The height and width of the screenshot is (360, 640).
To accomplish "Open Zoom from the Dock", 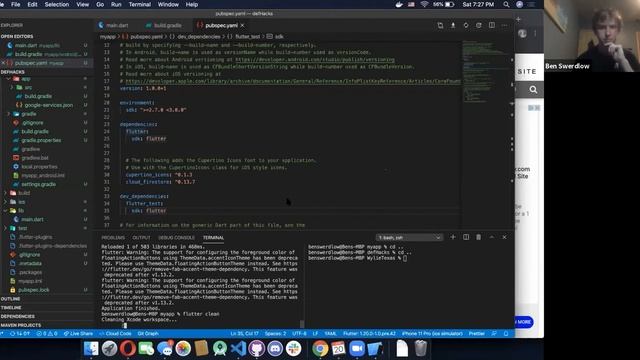I will click(357, 349).
